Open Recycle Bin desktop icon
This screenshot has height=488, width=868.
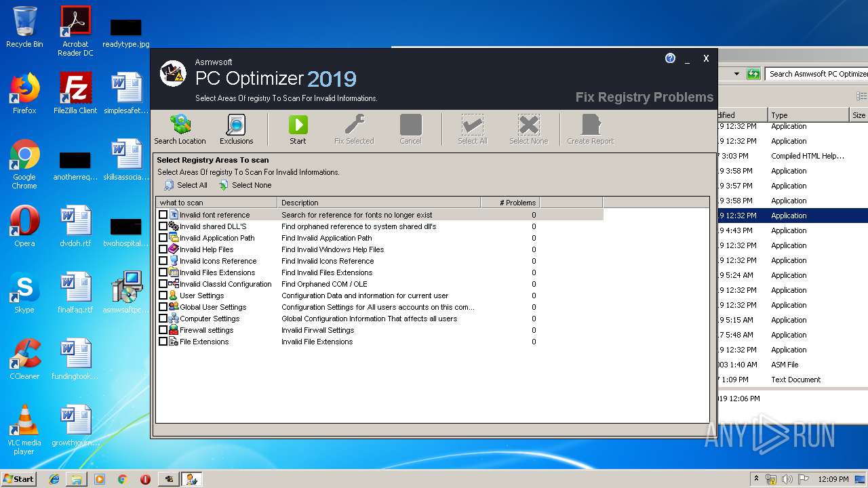click(24, 27)
